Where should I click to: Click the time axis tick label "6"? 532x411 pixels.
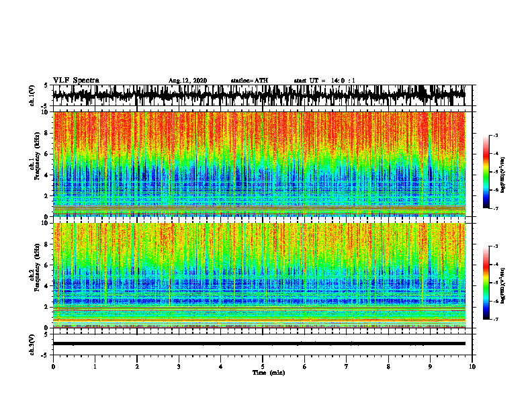point(305,367)
